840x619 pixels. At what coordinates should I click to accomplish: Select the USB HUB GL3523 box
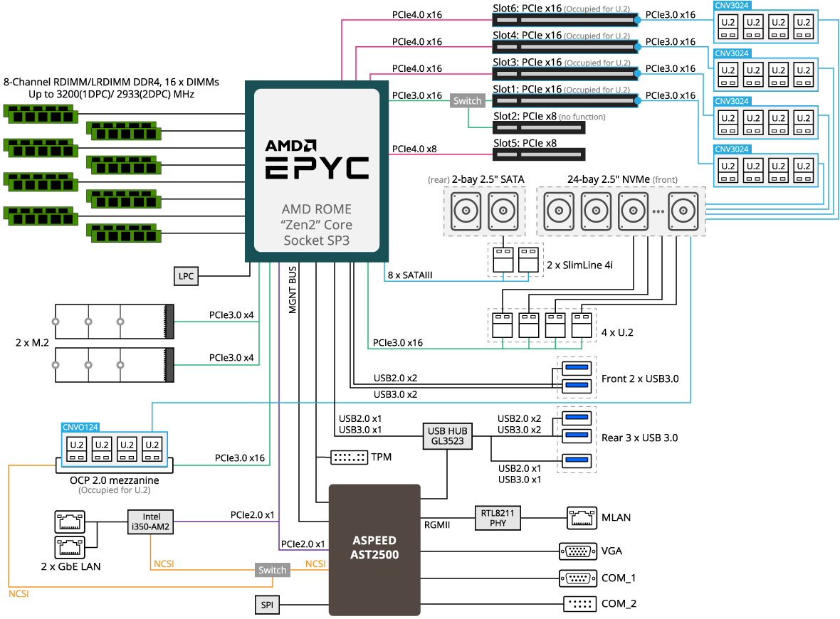(447, 435)
